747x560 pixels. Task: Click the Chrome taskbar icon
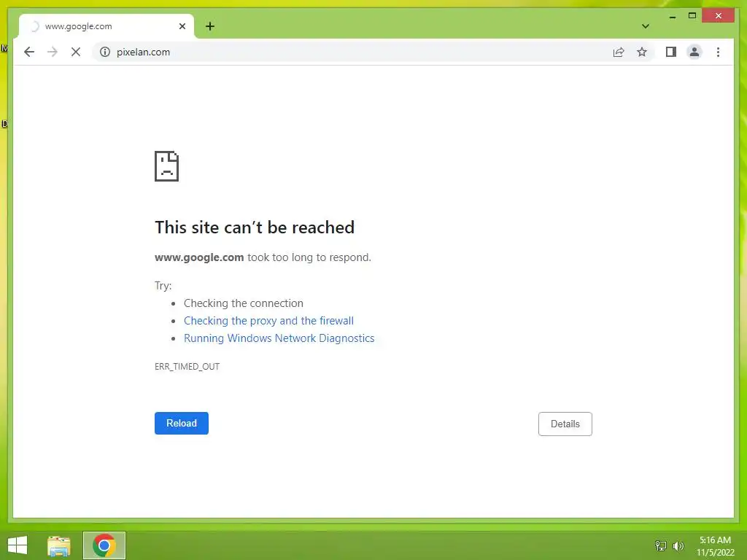[x=104, y=545]
